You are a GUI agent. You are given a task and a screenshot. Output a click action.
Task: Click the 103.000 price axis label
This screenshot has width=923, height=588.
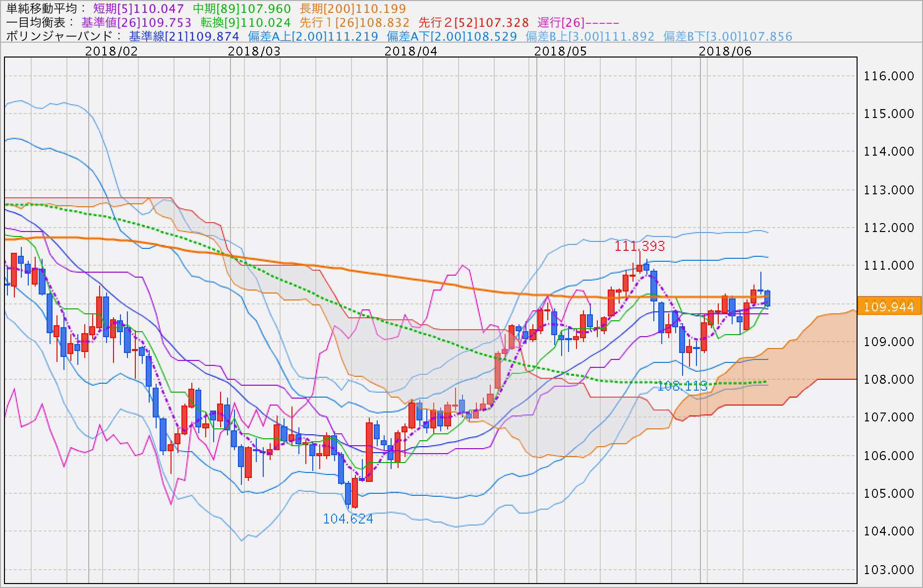(x=889, y=570)
